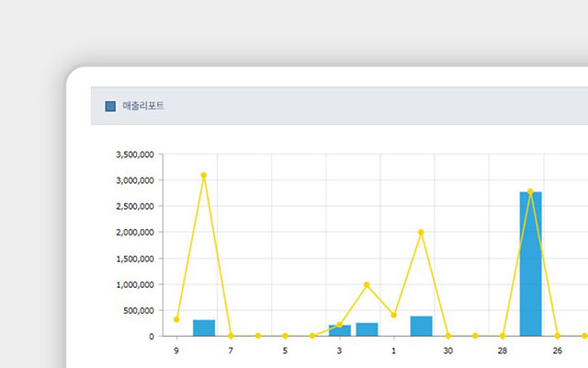The width and height of the screenshot is (588, 368).
Task: Select the yellow baseline point above label 7
Action: (231, 336)
